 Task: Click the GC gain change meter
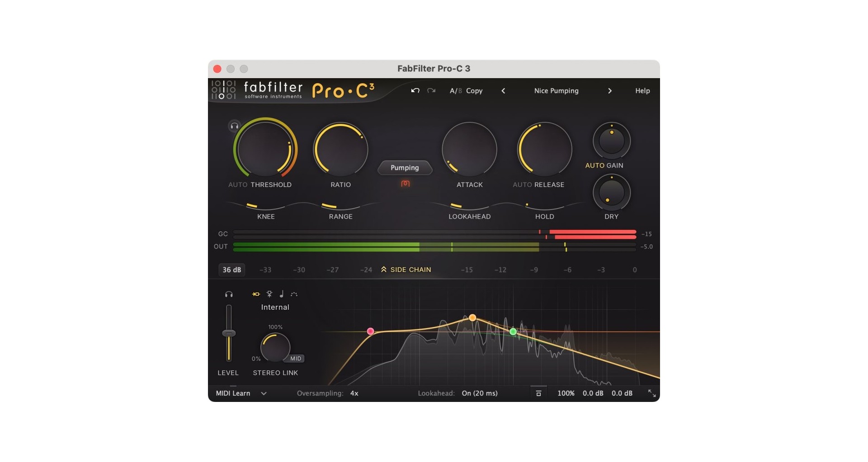[434, 234]
